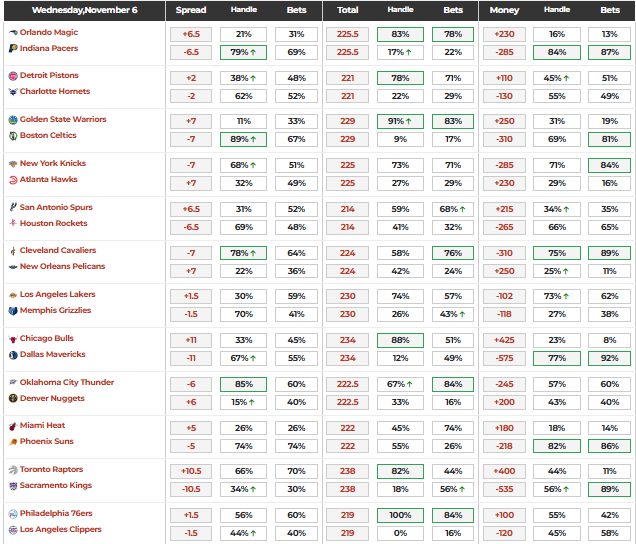This screenshot has height=544, width=636.
Task: Click Detroit Pistons 221 total cell
Action: (x=348, y=78)
